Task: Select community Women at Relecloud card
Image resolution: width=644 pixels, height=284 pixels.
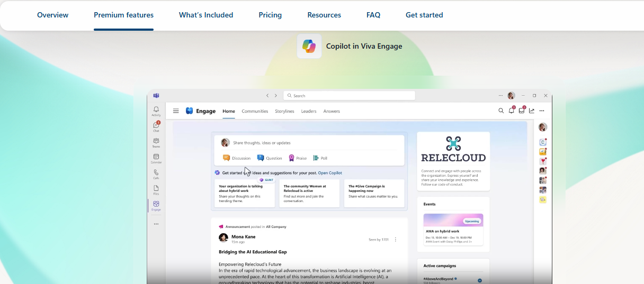Action: 310,193
